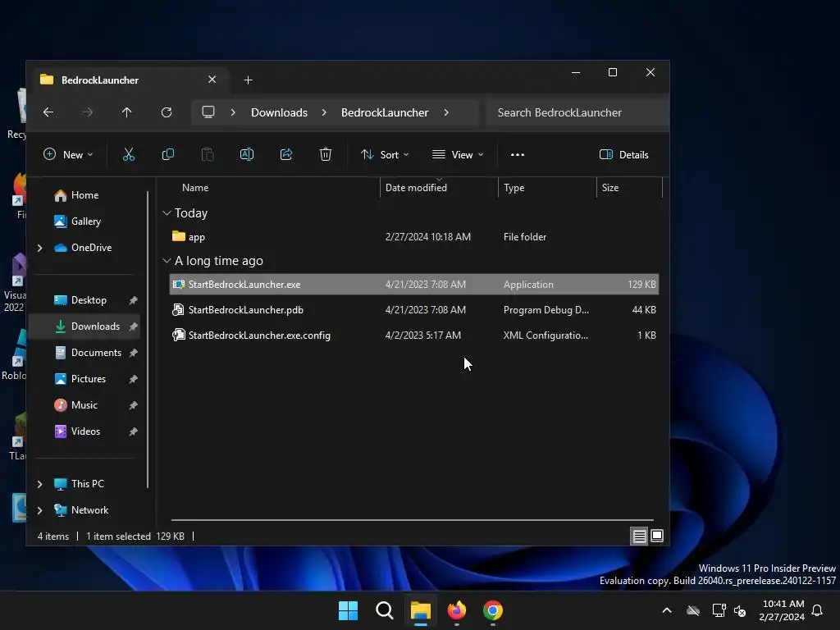Expand chevron before Downloads in path
This screenshot has width=840, height=630.
233,112
